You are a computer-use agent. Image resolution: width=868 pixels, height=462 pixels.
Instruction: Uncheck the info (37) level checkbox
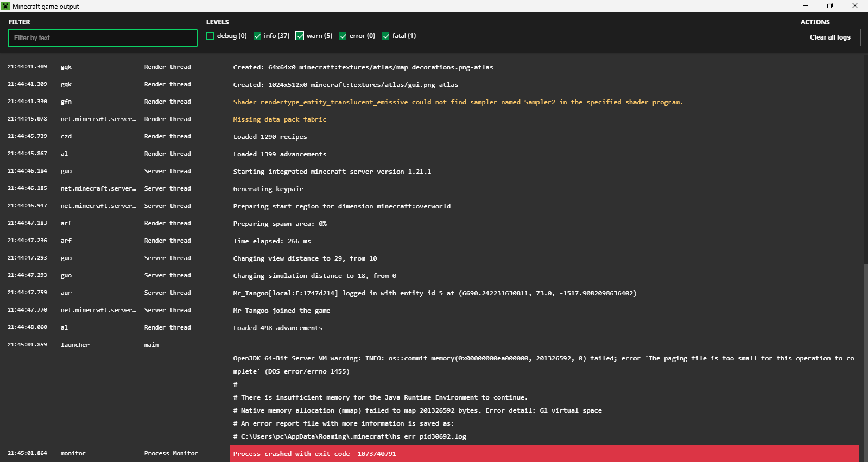tap(257, 36)
